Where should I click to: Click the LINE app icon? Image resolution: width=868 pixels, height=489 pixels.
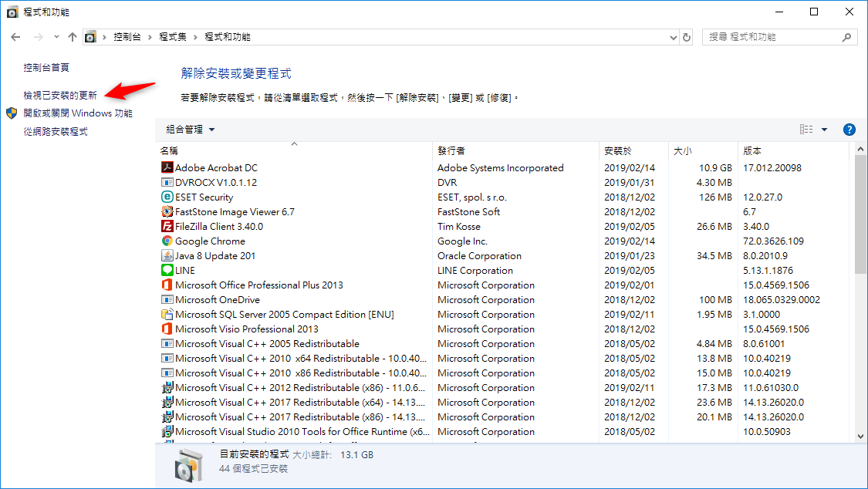point(167,270)
